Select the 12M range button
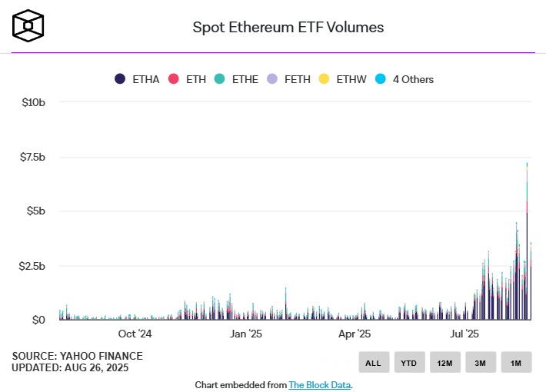The width and height of the screenshot is (546, 392). point(444,362)
